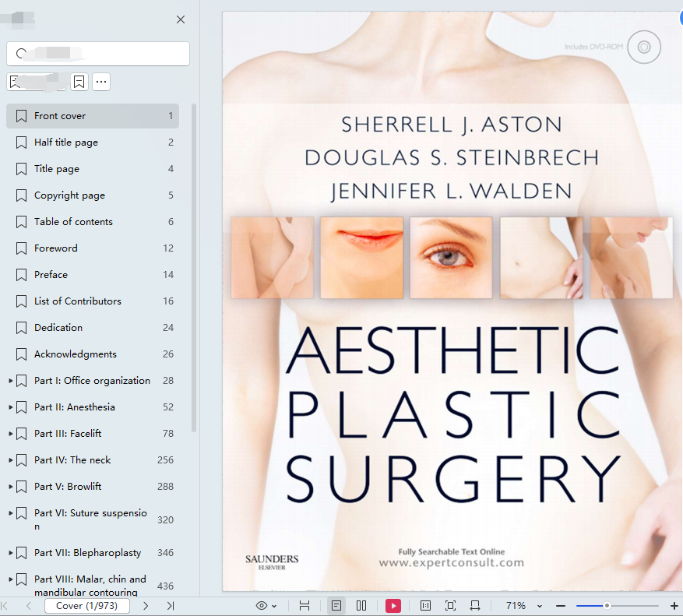Open the 71% zoom level dropdown
This screenshot has width=683, height=616.
click(539, 606)
